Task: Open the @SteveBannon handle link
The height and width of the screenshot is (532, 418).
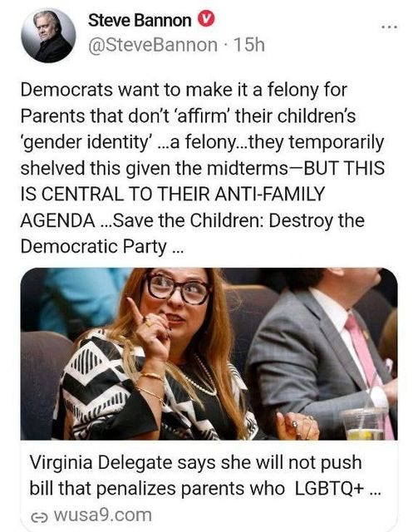Action: [x=153, y=45]
